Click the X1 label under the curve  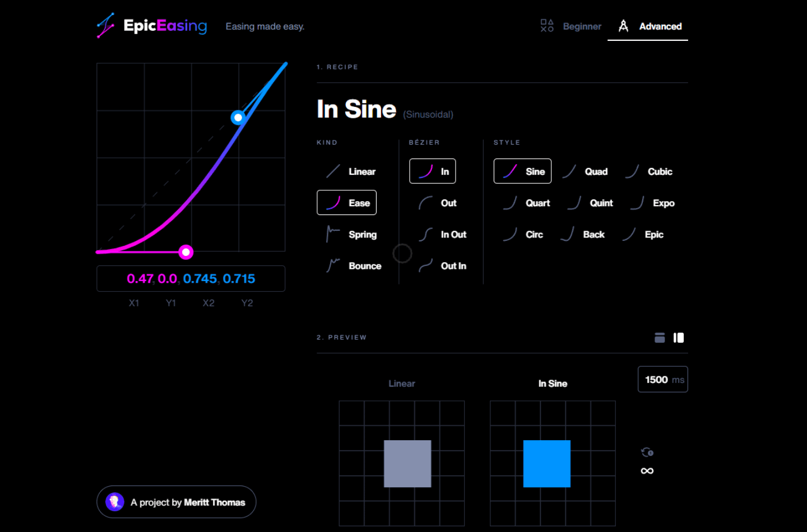(134, 303)
